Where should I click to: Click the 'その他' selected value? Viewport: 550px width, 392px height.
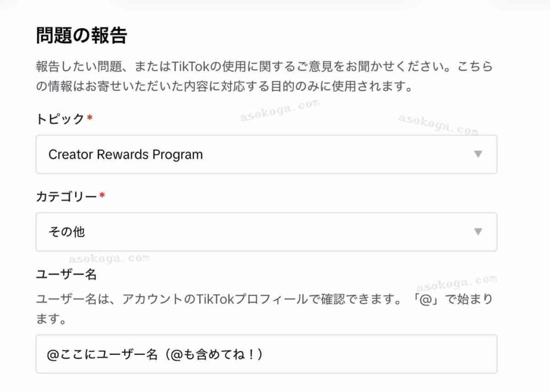(x=67, y=232)
